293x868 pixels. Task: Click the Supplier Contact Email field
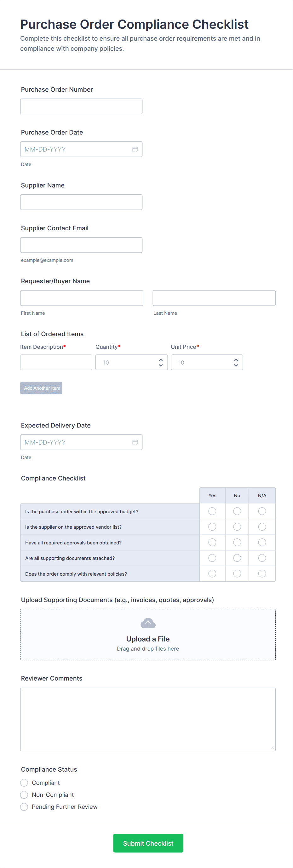pyautogui.click(x=81, y=245)
